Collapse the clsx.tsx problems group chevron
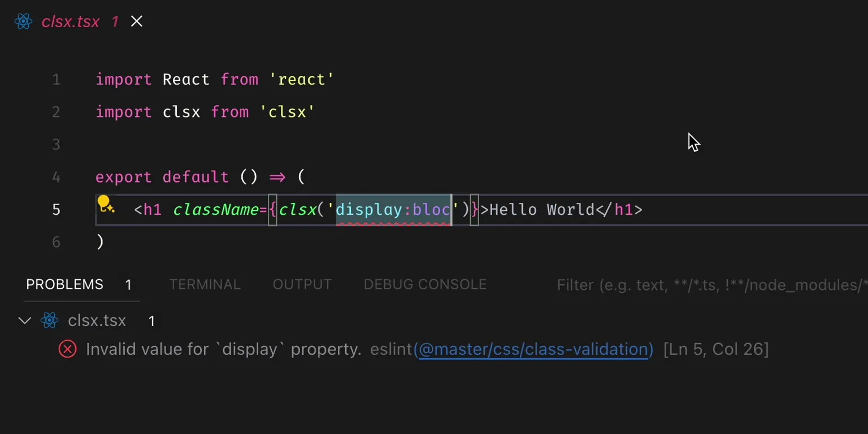Viewport: 868px width, 434px height. [x=24, y=321]
